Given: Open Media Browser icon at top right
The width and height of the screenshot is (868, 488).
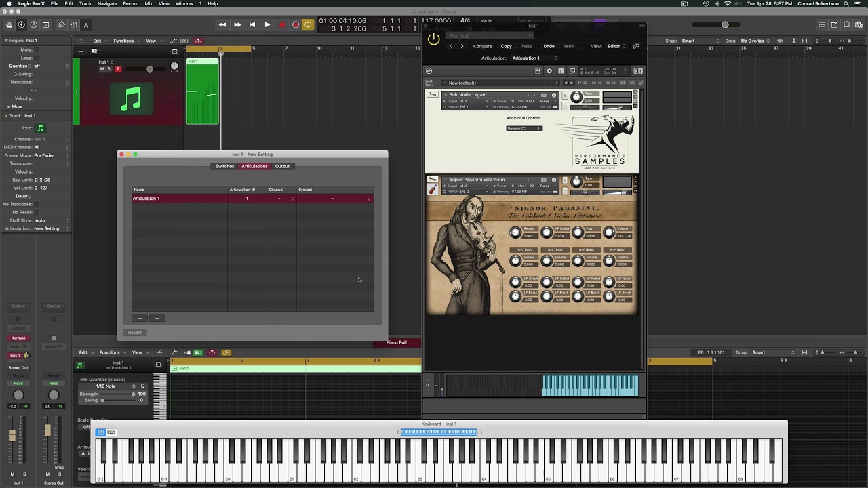Looking at the screenshot, I should tap(859, 25).
